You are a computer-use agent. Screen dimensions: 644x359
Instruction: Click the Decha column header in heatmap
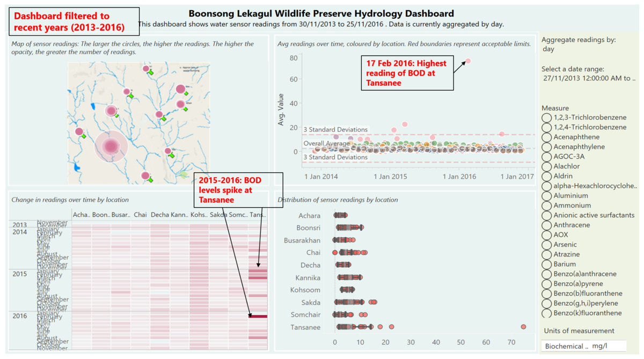point(160,215)
